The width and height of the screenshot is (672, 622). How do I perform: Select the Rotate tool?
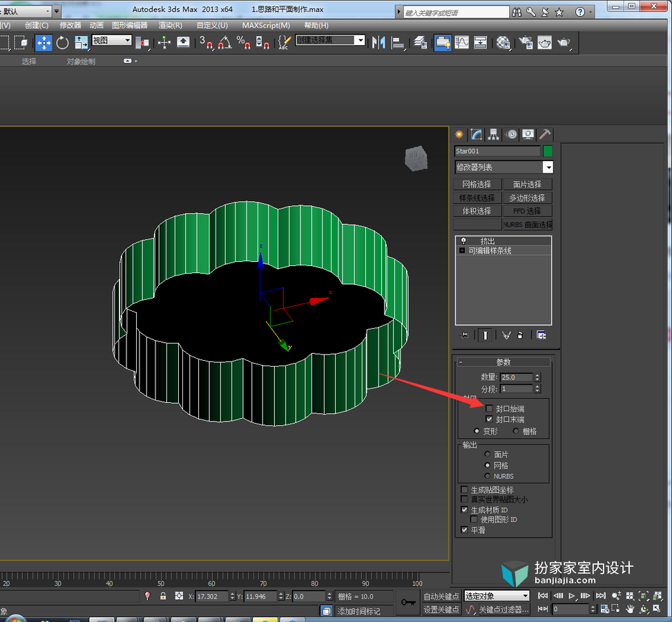[x=62, y=42]
